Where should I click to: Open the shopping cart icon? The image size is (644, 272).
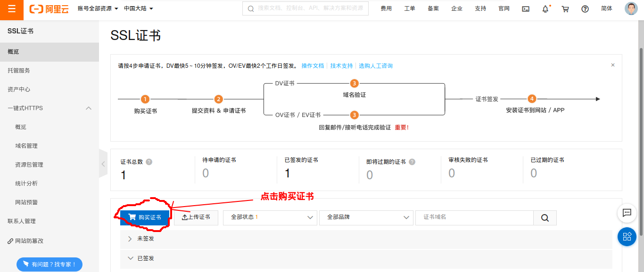[565, 9]
